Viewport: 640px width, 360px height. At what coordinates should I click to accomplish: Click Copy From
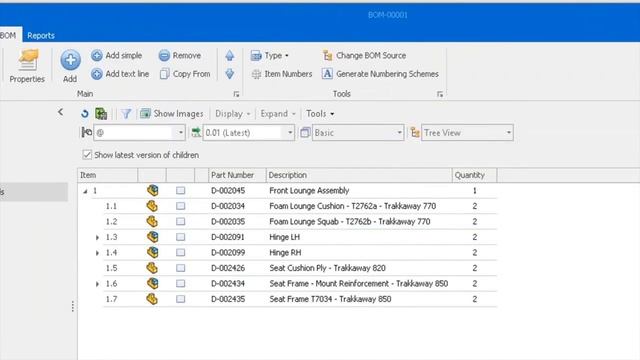click(x=185, y=74)
